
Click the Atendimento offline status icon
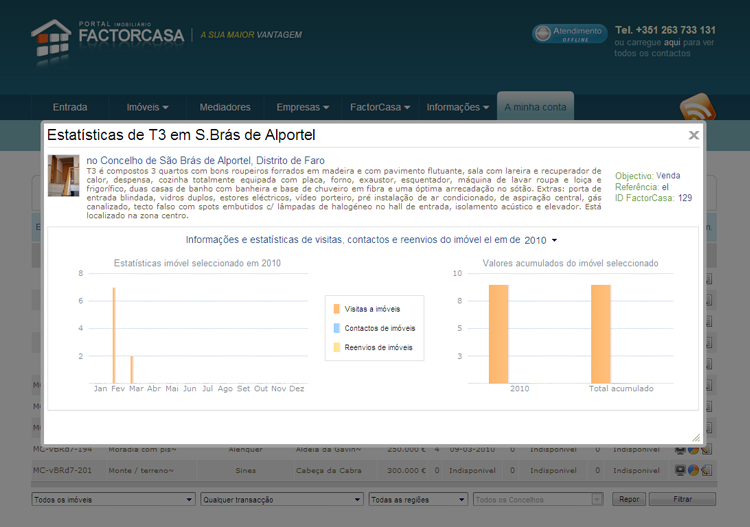tap(543, 34)
